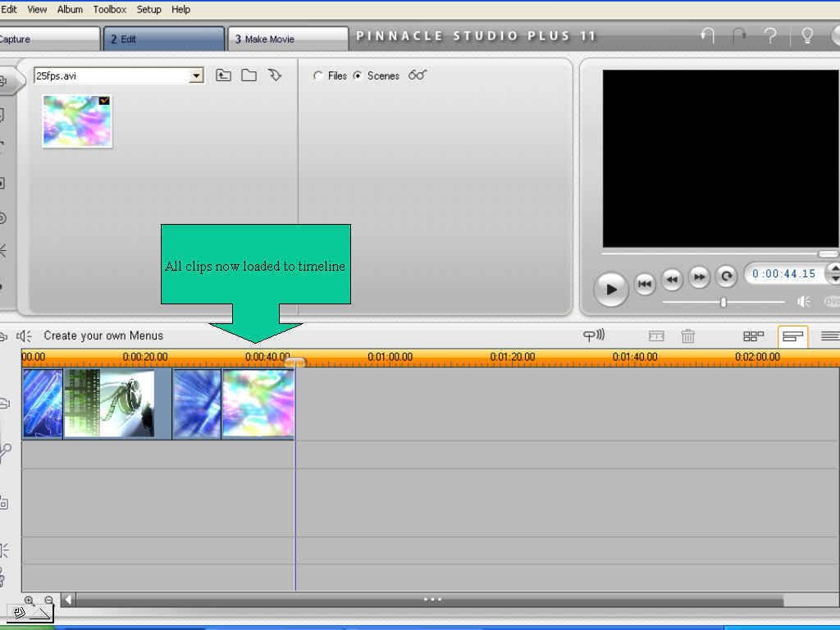The height and width of the screenshot is (630, 840).
Task: Select the film reel timeline clip
Action: (x=117, y=404)
